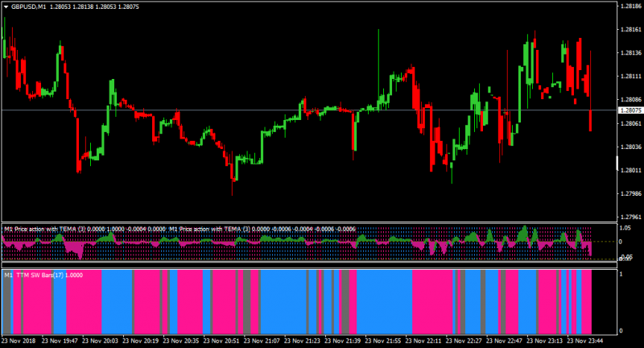Click the 23 Nov 23:13 time label
The image size is (644, 348).
(x=545, y=341)
